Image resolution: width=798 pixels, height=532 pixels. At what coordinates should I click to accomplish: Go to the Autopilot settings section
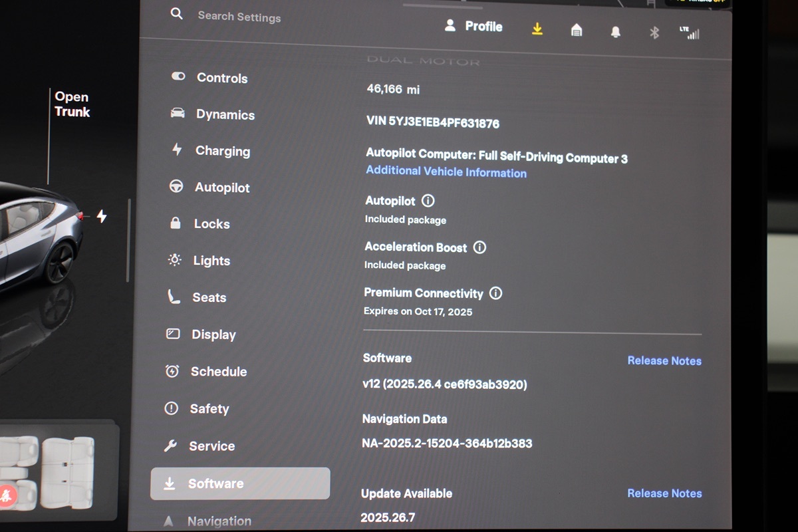[221, 188]
